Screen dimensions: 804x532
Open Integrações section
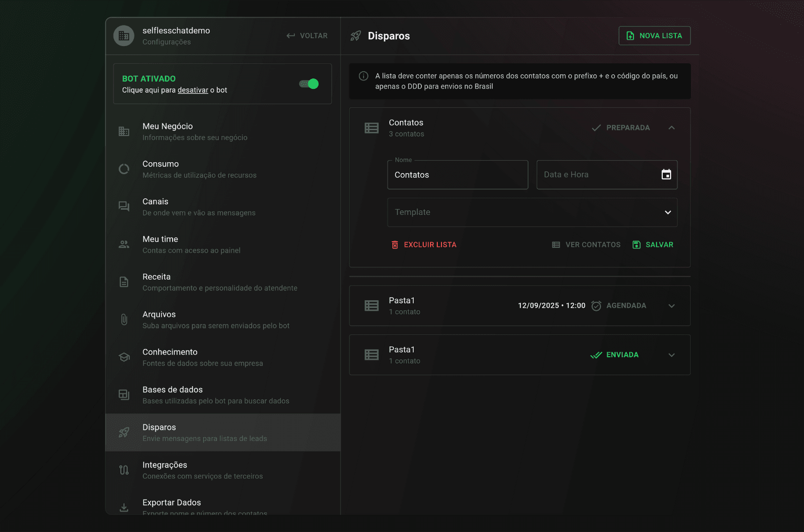pos(223,470)
